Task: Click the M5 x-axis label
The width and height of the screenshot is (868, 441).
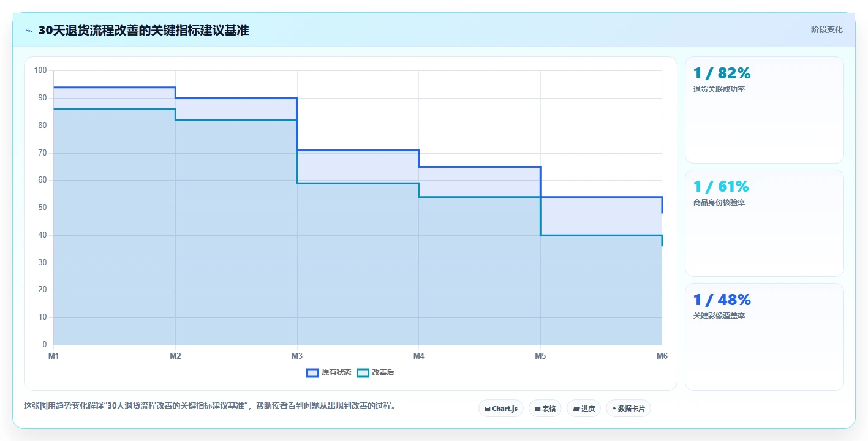Action: tap(540, 356)
